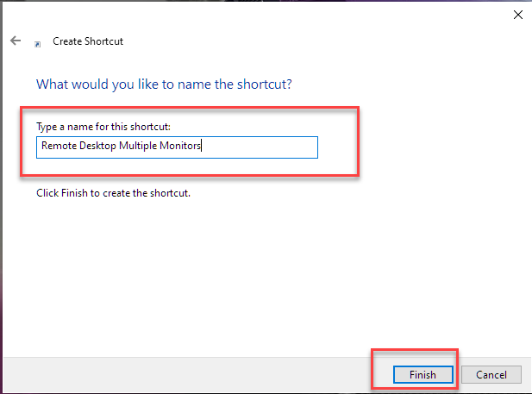
Task: Click the 'Click Finish to create the shortcut.' text
Action: click(x=113, y=193)
